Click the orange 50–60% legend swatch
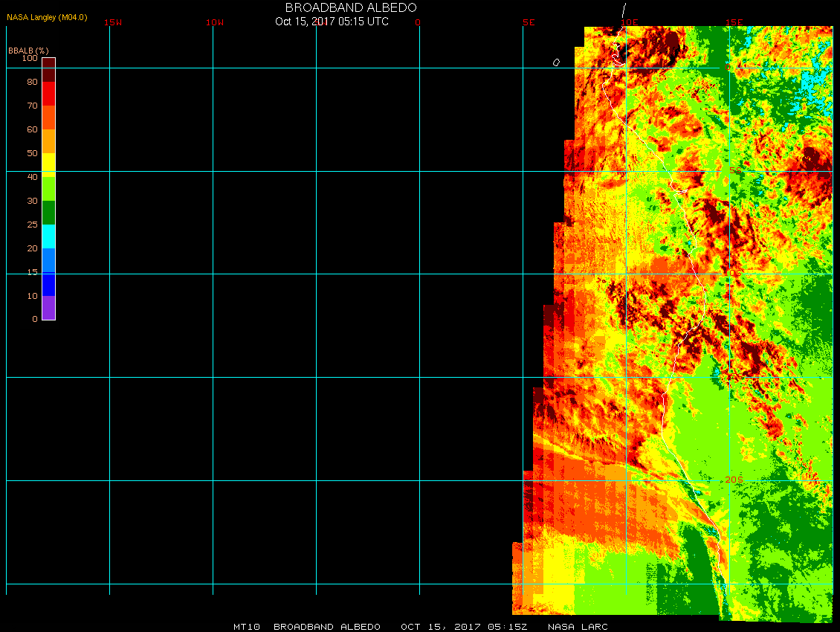The width and height of the screenshot is (840, 632). [x=48, y=141]
